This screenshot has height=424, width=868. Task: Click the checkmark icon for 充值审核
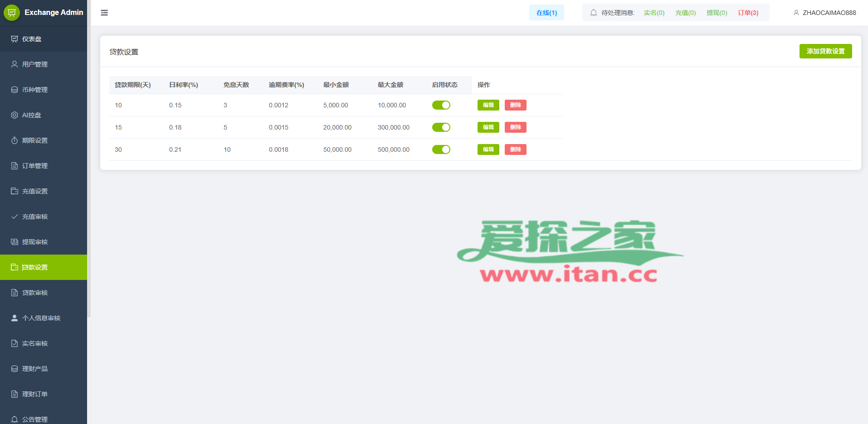15,217
